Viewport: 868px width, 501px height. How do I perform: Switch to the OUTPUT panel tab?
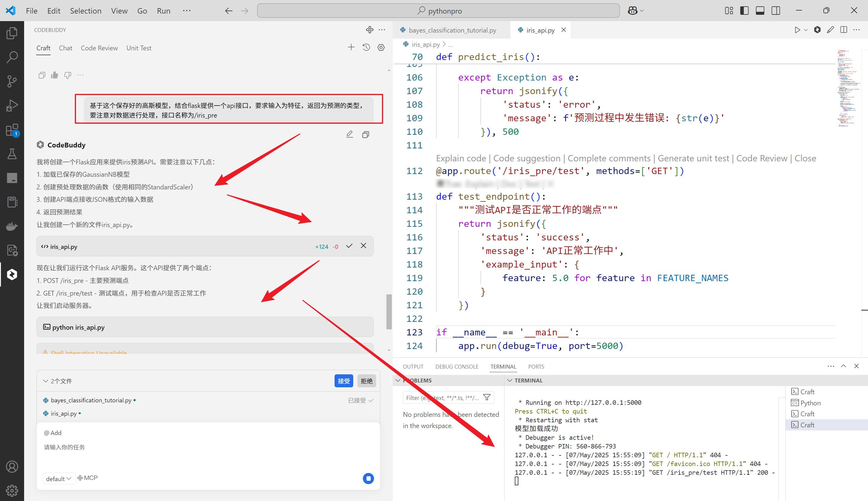(x=413, y=366)
